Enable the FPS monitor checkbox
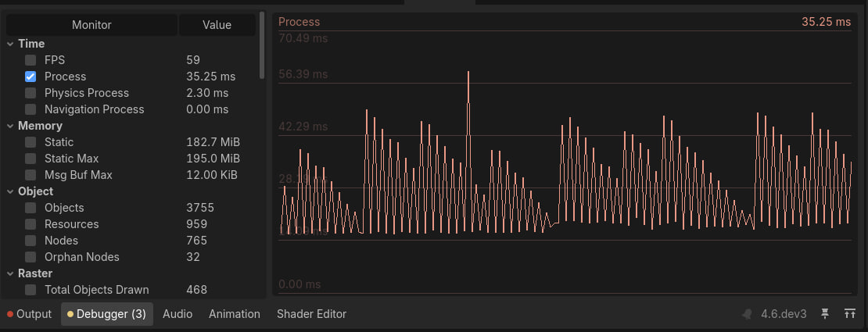The height and width of the screenshot is (332, 868). coord(30,60)
